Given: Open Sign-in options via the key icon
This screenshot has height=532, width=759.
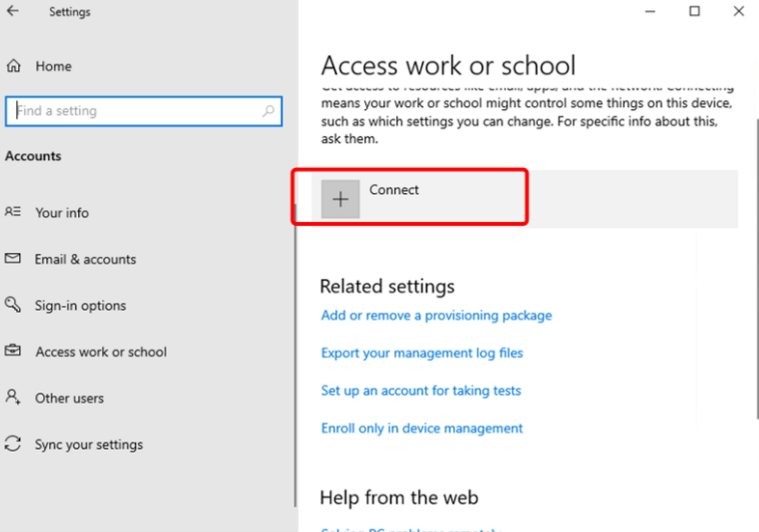Looking at the screenshot, I should click(x=13, y=305).
